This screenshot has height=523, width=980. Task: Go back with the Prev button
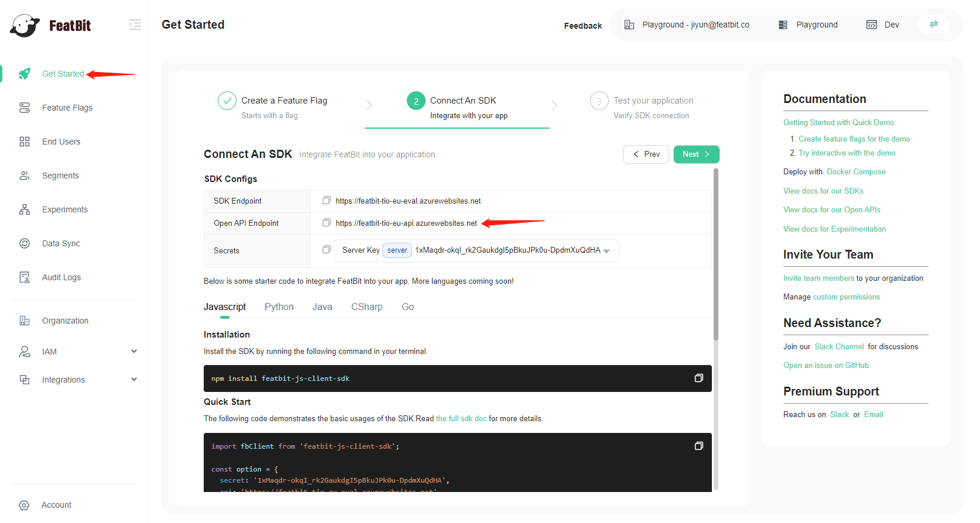click(x=646, y=154)
